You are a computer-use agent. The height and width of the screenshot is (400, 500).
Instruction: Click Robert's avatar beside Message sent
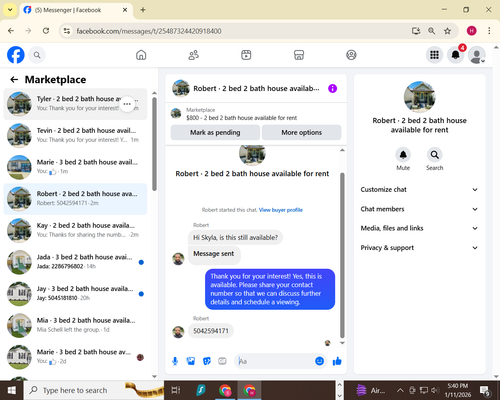(178, 259)
